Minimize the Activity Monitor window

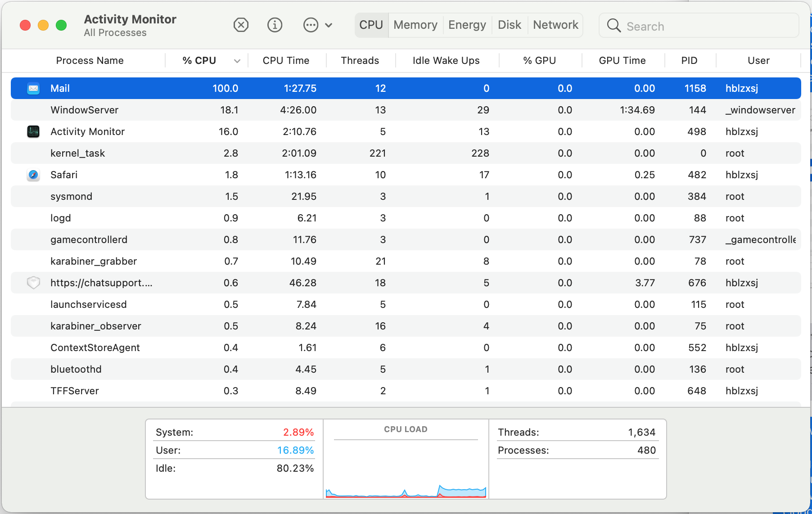[43, 25]
